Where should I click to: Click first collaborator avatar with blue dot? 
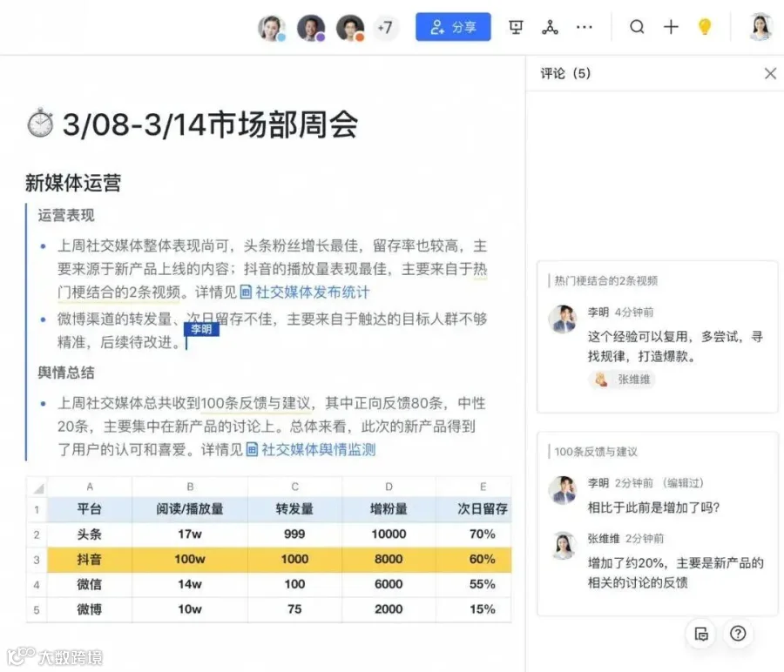click(x=272, y=28)
